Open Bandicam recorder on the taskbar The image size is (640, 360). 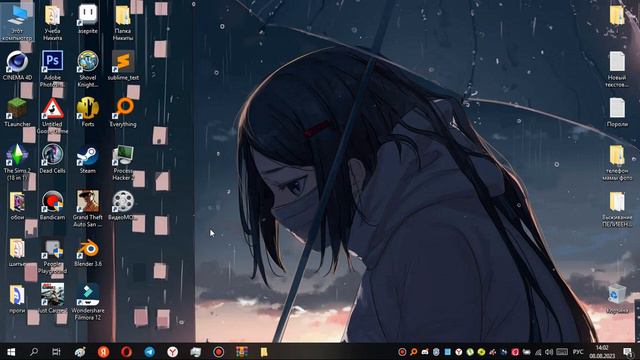coord(218,351)
